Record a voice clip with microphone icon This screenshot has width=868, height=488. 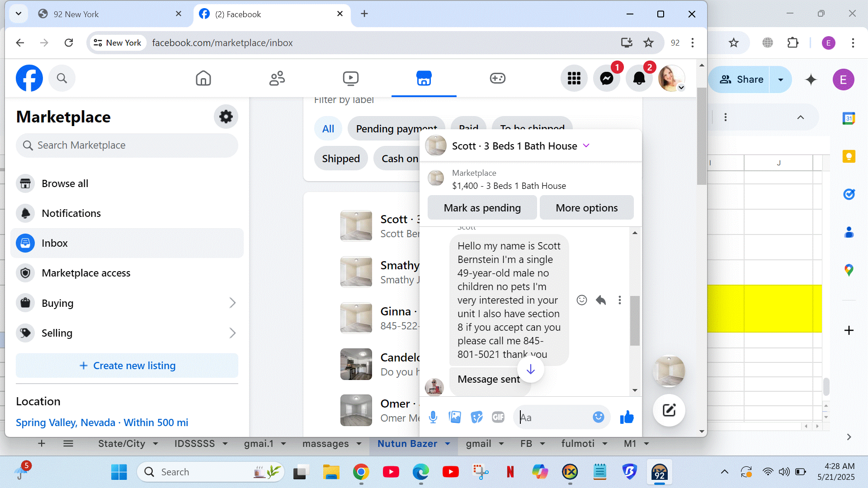pos(433,417)
